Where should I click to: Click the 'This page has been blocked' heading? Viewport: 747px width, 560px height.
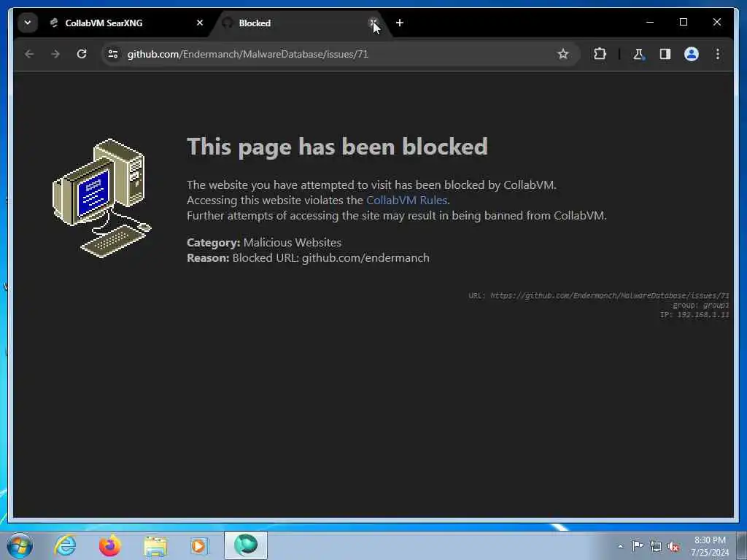[337, 147]
